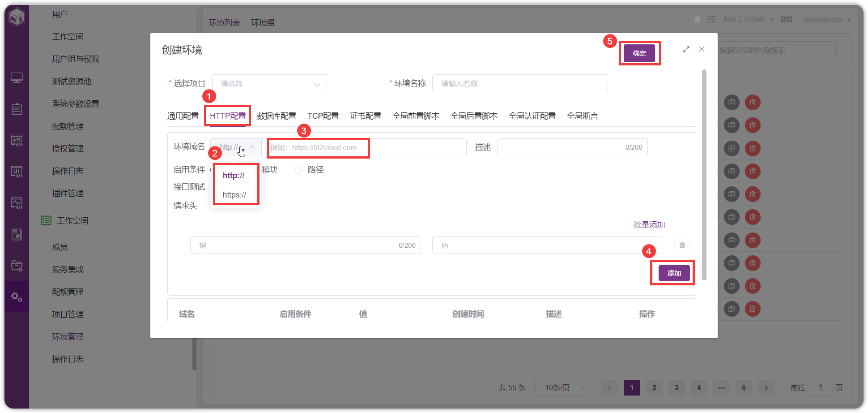
Task: Click the copy icon in first environment row
Action: [x=732, y=103]
